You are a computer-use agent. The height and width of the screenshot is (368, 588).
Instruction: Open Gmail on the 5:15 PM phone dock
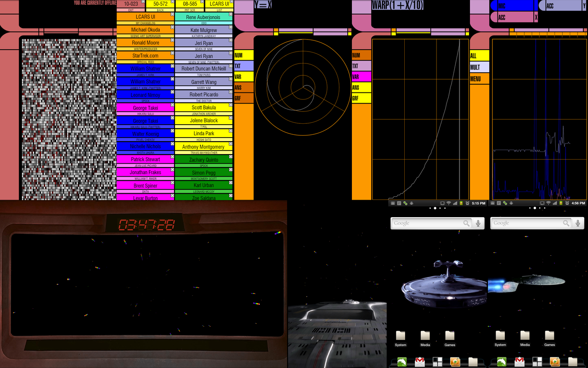[x=419, y=362]
